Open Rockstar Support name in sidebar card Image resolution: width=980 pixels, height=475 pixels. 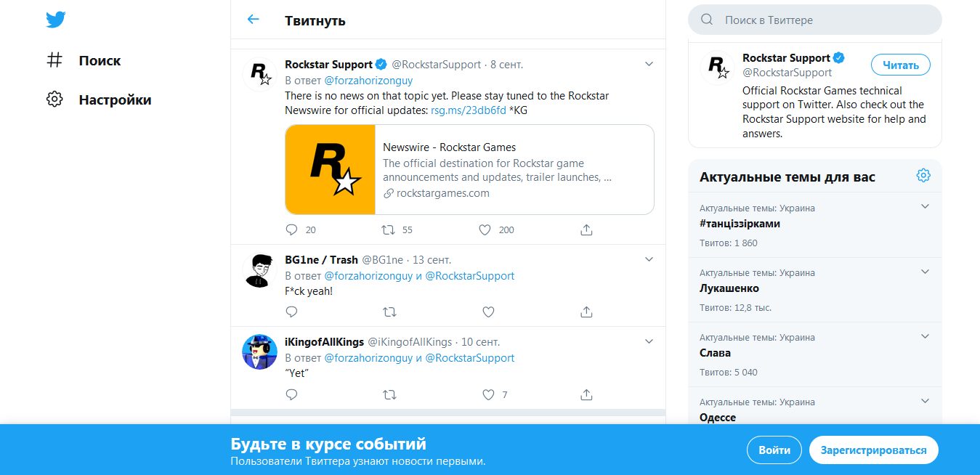point(786,58)
